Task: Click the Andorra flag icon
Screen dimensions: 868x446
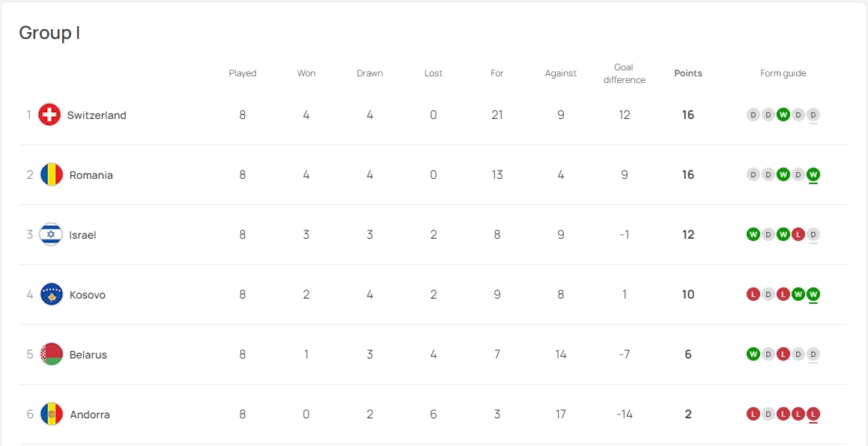Action: (51, 415)
